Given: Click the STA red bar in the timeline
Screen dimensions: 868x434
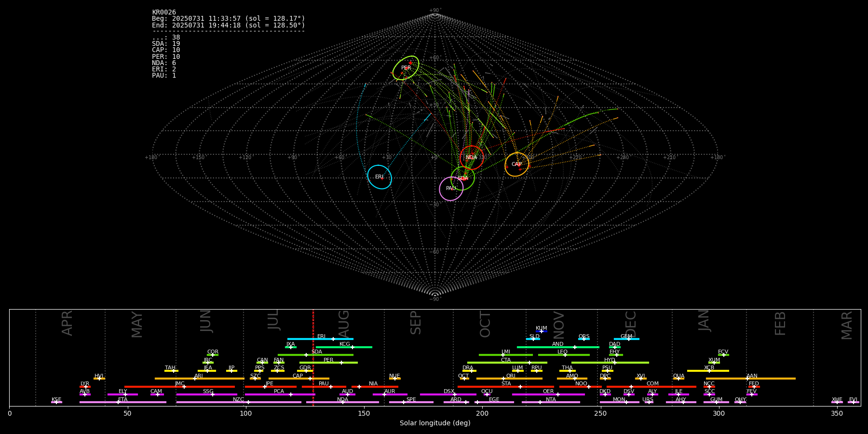Looking at the screenshot, I should click(x=506, y=386).
